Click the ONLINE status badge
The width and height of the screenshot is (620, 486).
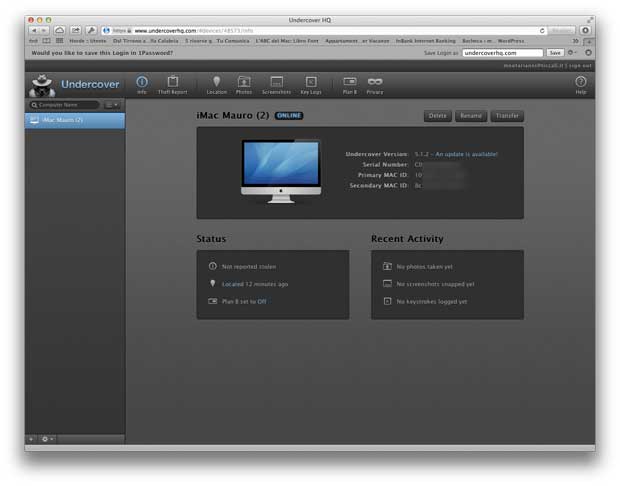coord(289,115)
